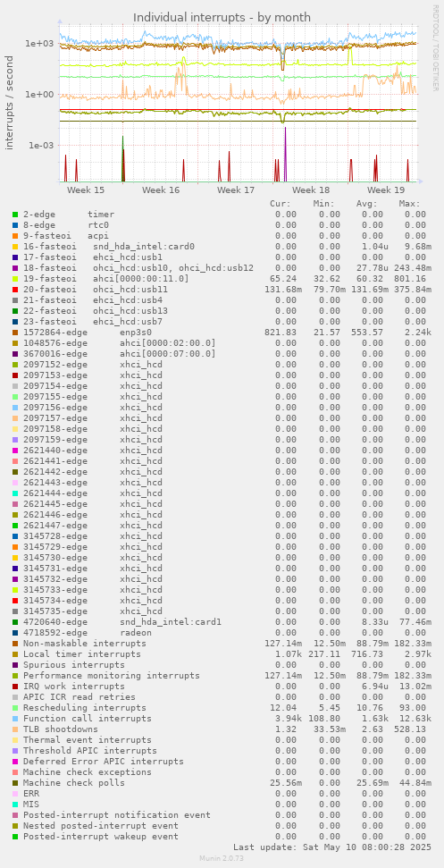
Task: Click the Week 17 axis label
Action: (x=236, y=190)
